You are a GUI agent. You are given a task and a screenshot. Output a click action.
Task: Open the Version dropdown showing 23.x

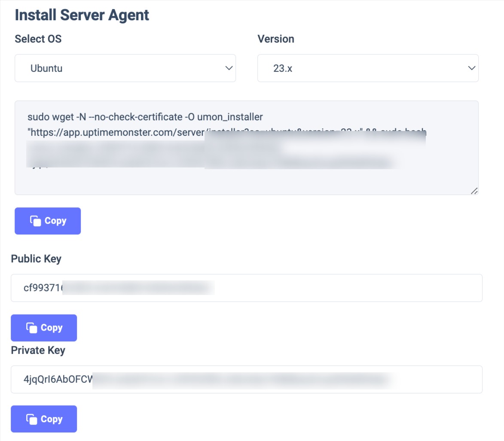point(367,68)
